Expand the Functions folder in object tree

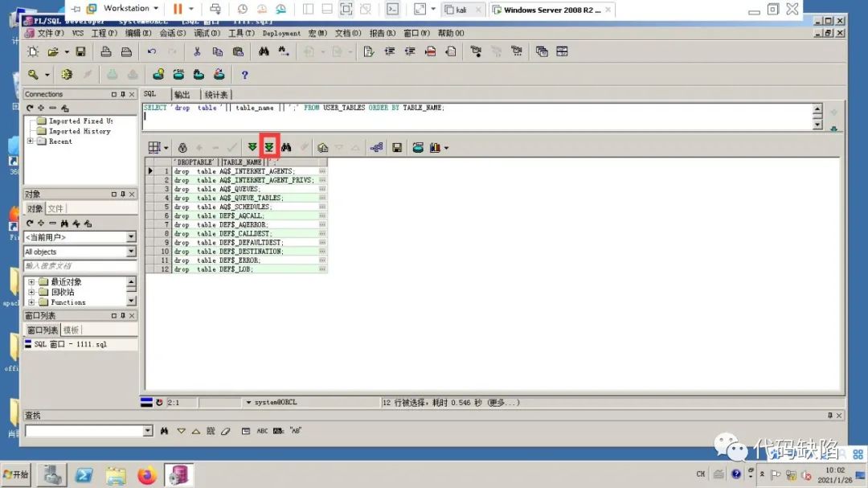31,302
